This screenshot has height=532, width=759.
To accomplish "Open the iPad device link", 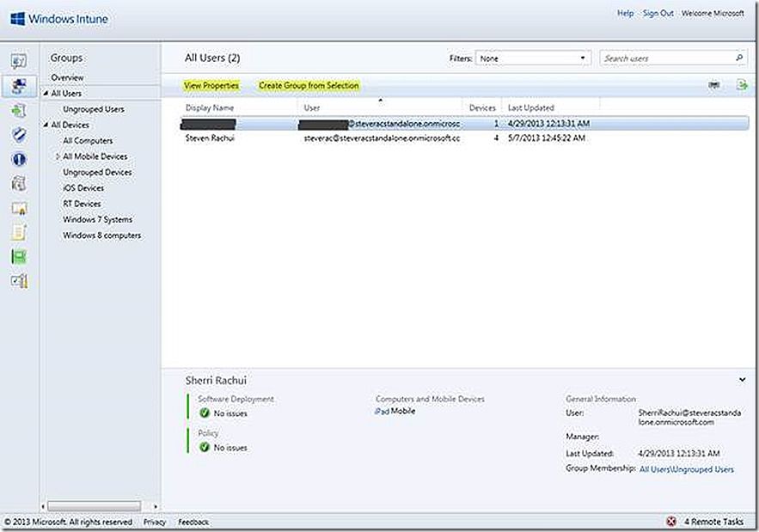I will pos(382,411).
